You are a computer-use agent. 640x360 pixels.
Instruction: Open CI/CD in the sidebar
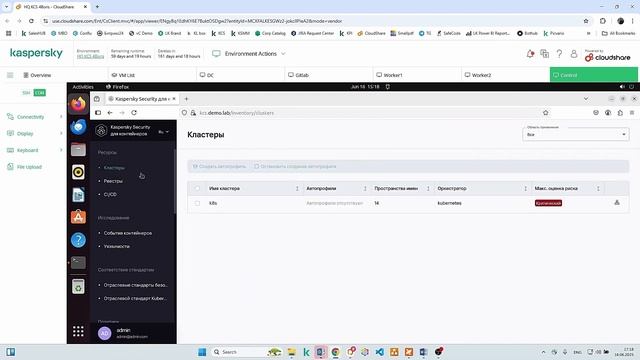[x=110, y=194]
